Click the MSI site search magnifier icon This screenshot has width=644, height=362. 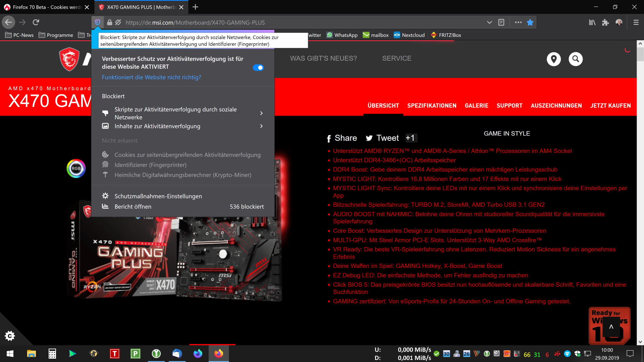point(576,59)
